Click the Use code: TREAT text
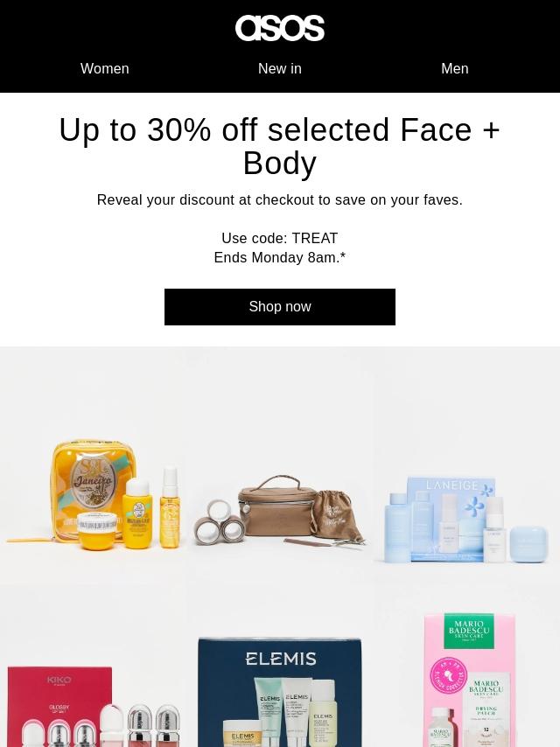The width and height of the screenshot is (560, 747). pos(280,238)
